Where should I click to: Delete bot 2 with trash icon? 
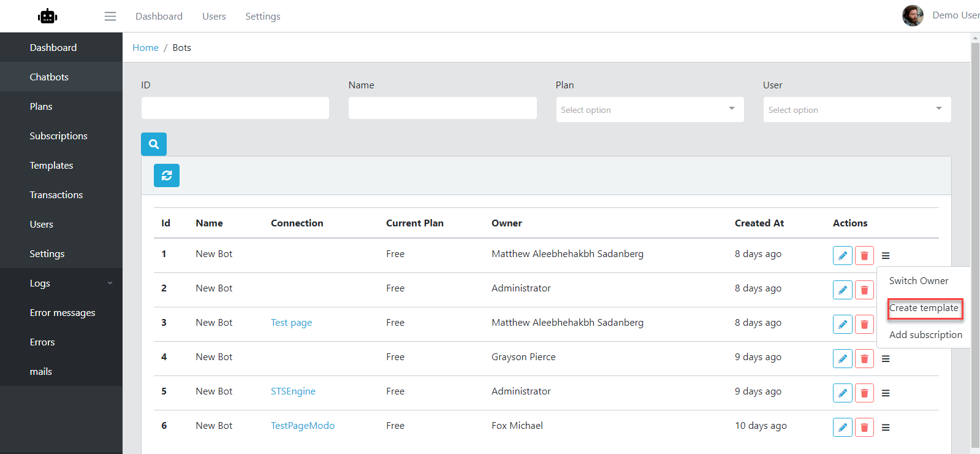tap(864, 290)
